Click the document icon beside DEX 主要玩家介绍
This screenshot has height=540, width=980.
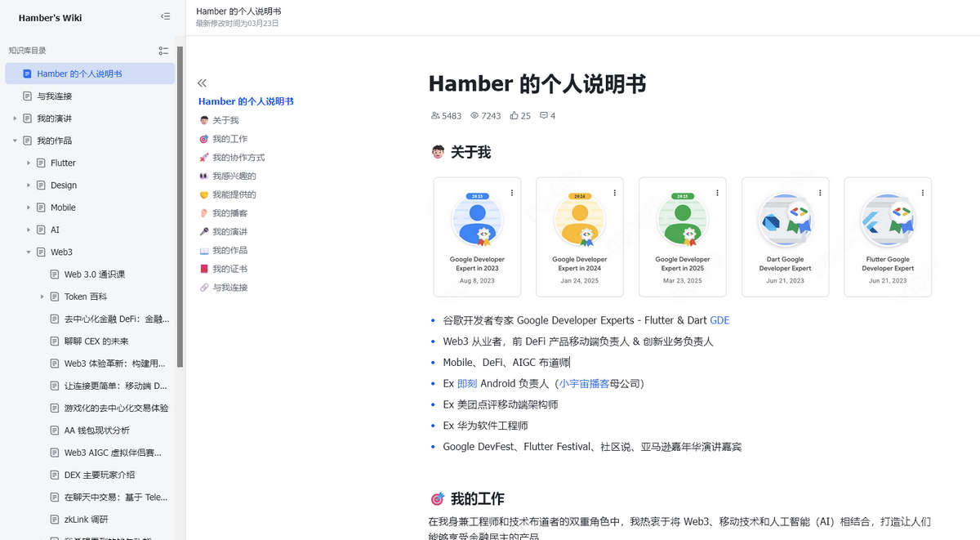[x=55, y=475]
